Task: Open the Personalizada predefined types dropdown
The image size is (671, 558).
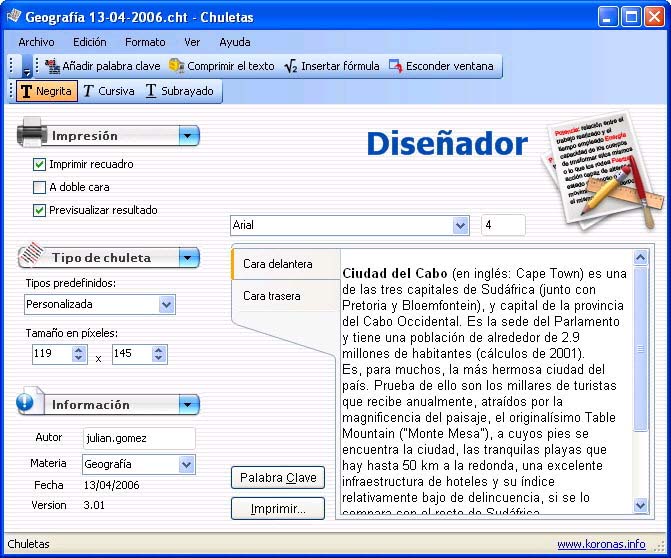Action: (x=166, y=305)
